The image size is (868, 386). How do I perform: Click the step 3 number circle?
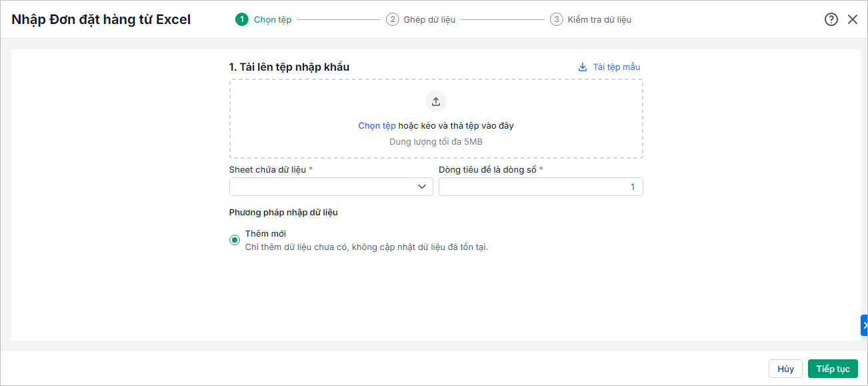[556, 19]
